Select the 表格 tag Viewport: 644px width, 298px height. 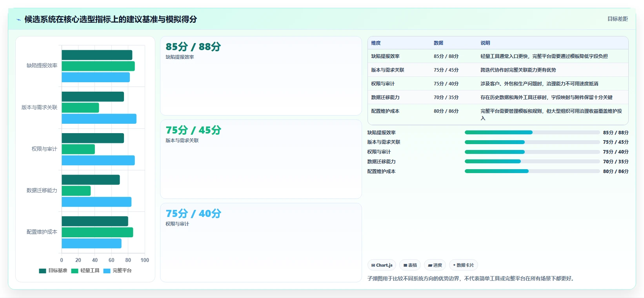[x=410, y=265]
